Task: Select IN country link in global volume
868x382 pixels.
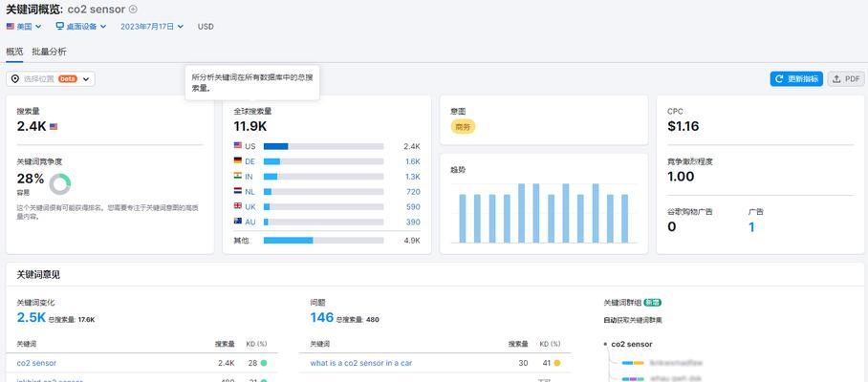Action: tap(250, 177)
